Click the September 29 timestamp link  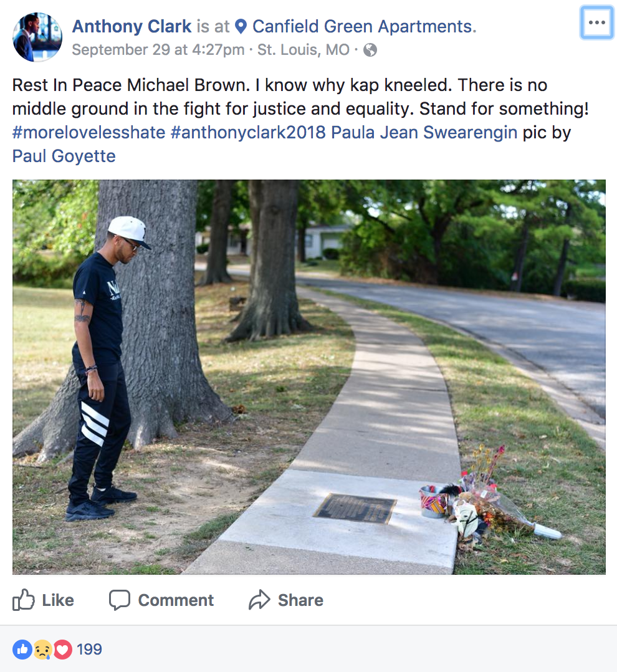click(158, 50)
